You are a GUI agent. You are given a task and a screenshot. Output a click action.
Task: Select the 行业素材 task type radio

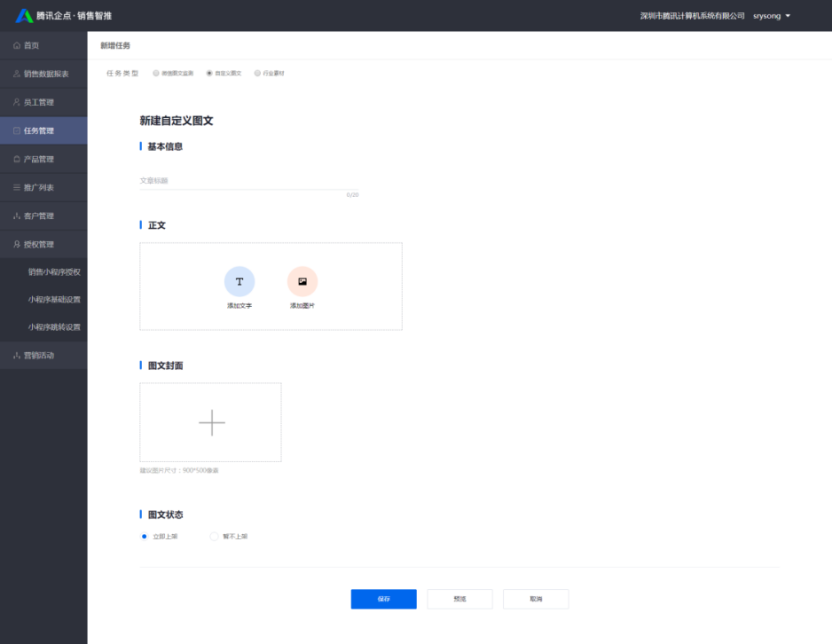coord(257,74)
